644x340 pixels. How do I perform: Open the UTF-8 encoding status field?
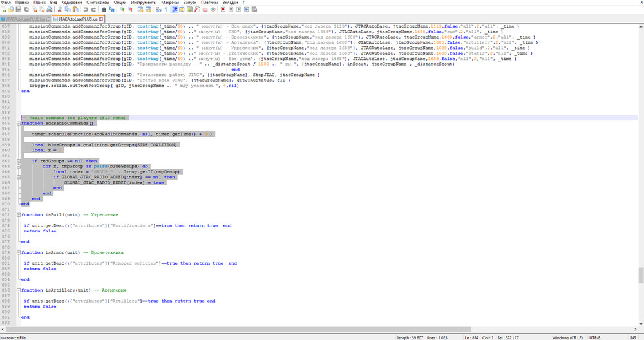coord(594,337)
